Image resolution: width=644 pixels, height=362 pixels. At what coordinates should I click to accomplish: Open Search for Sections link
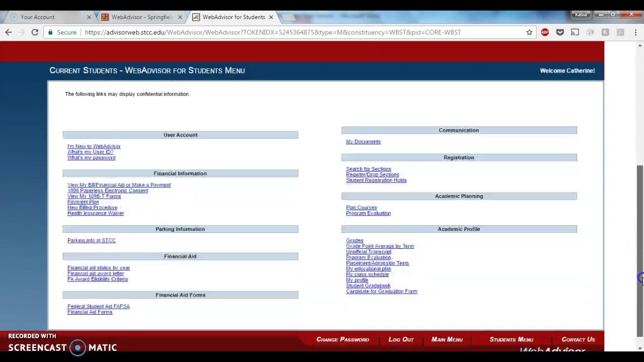coord(368,169)
